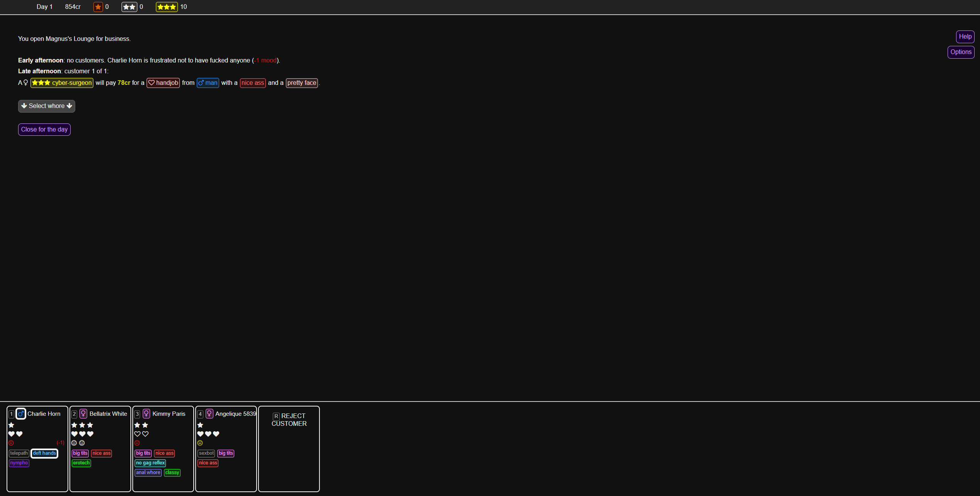Viewport: 980px width, 496px height.
Task: Click the blue man gender tag
Action: coord(208,83)
